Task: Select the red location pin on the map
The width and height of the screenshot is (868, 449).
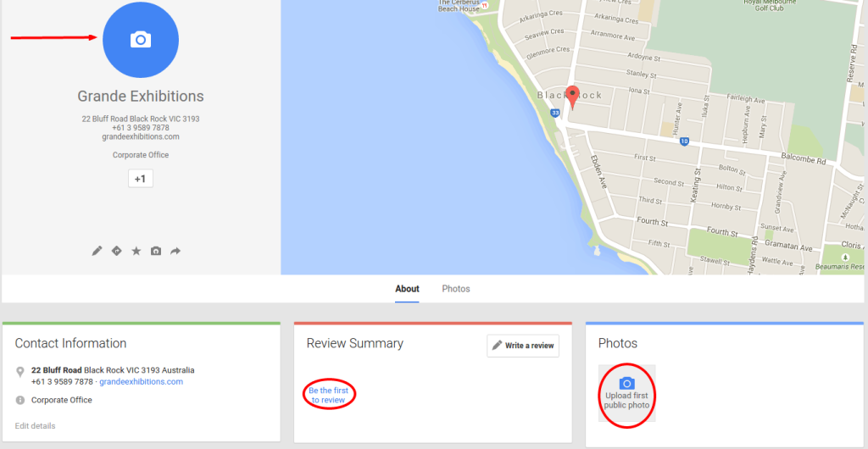Action: tap(572, 97)
